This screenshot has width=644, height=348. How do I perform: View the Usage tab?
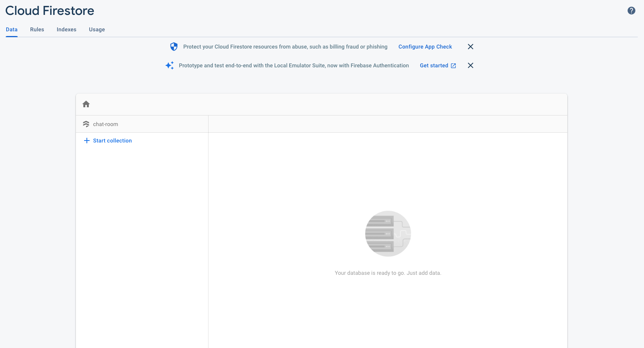click(x=97, y=29)
